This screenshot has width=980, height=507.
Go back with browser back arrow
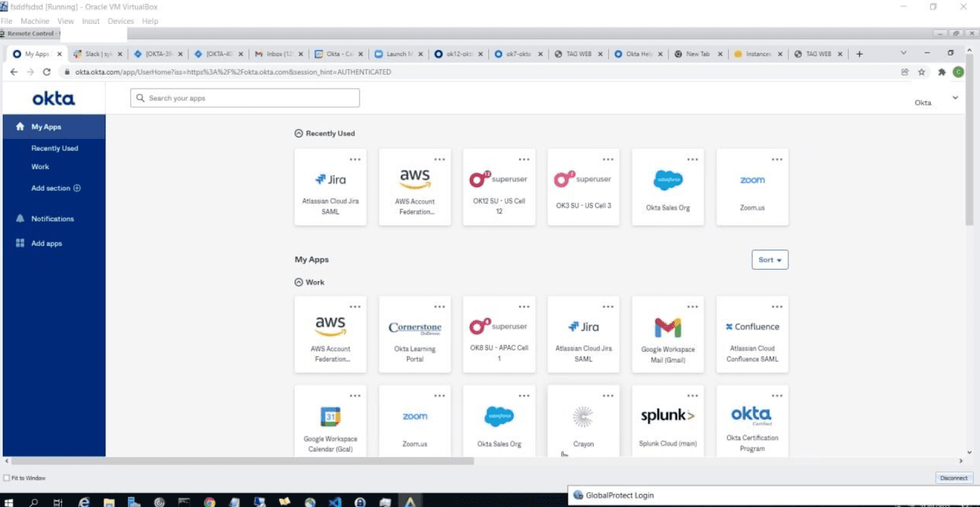[x=14, y=72]
